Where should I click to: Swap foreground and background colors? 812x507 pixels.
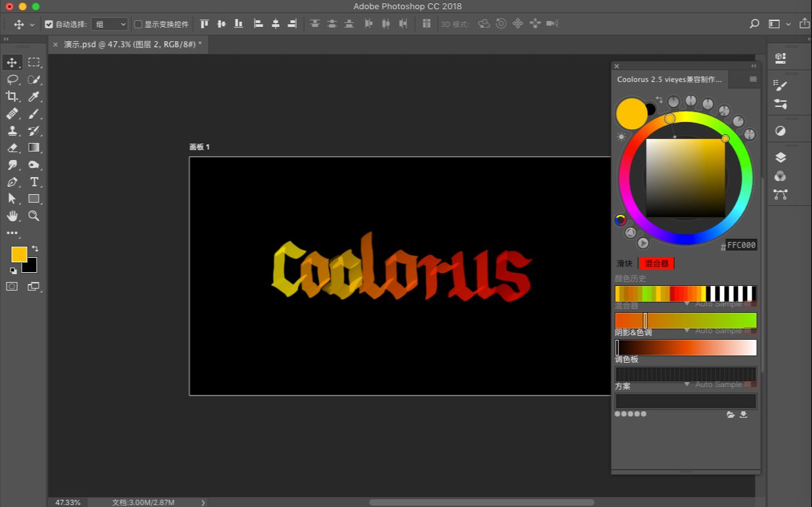(x=35, y=249)
